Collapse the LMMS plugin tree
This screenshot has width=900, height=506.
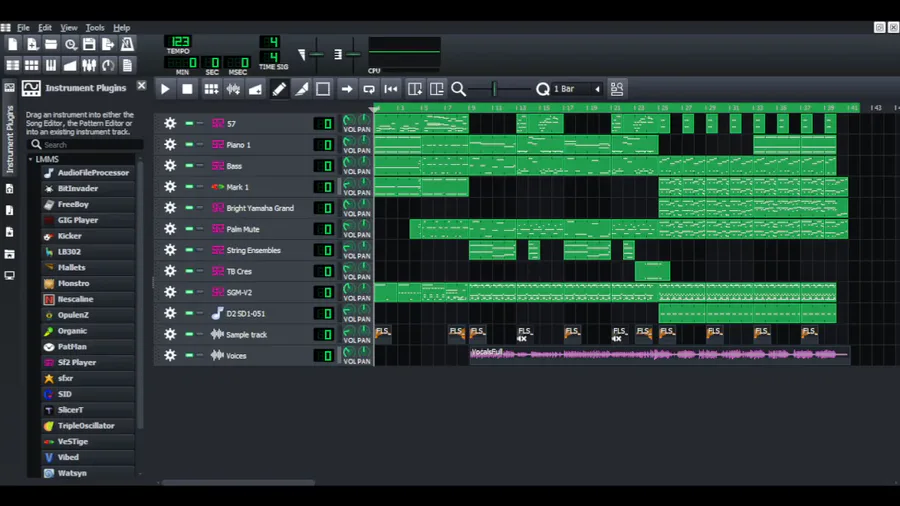pyautogui.click(x=31, y=159)
